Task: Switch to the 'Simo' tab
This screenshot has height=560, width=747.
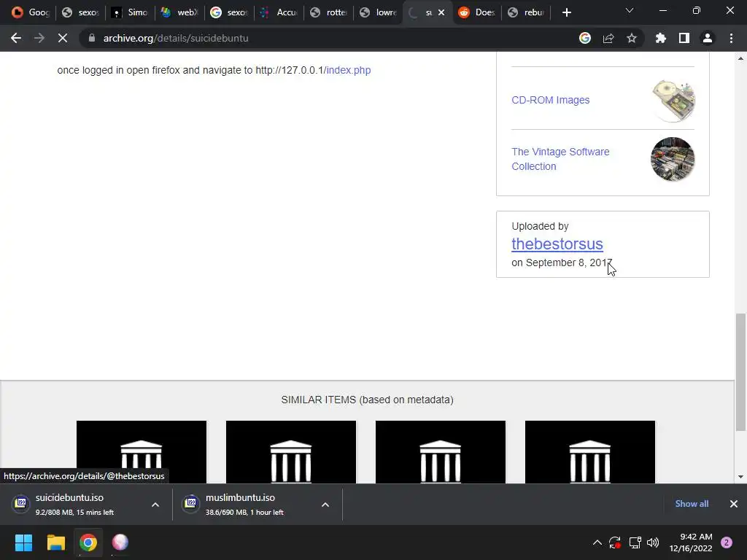Action: click(x=130, y=12)
